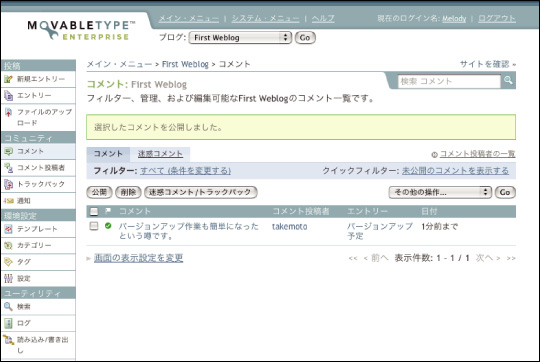Click the ファイルのアップロード upload icon
This screenshot has height=362, width=540.
[8, 112]
